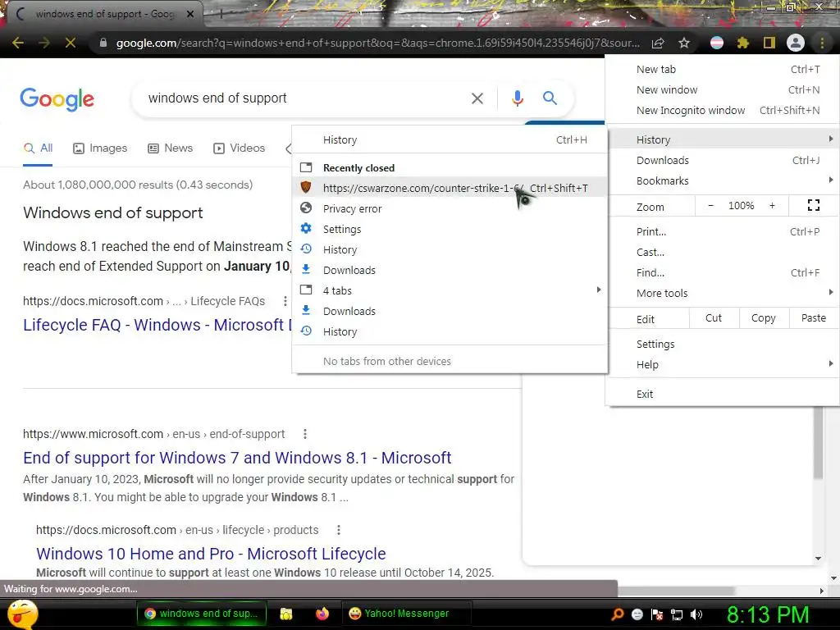
Task: Stop loading the page with X button
Action: pos(71,43)
